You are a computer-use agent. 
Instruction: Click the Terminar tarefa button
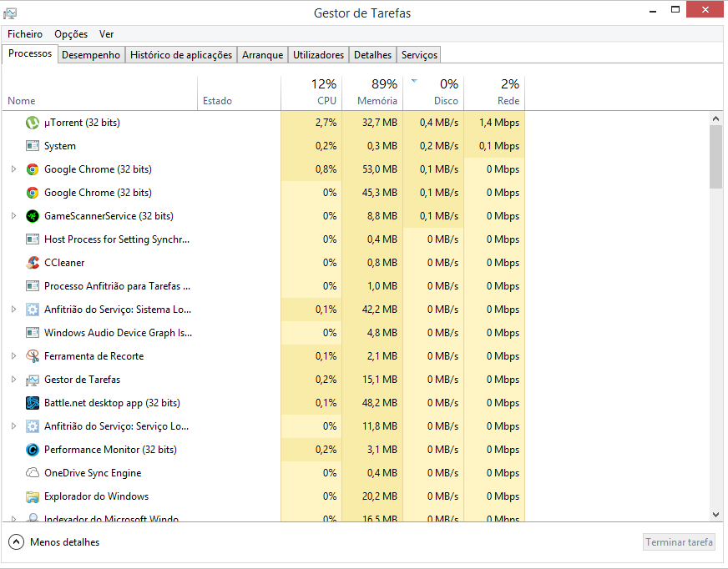(679, 542)
